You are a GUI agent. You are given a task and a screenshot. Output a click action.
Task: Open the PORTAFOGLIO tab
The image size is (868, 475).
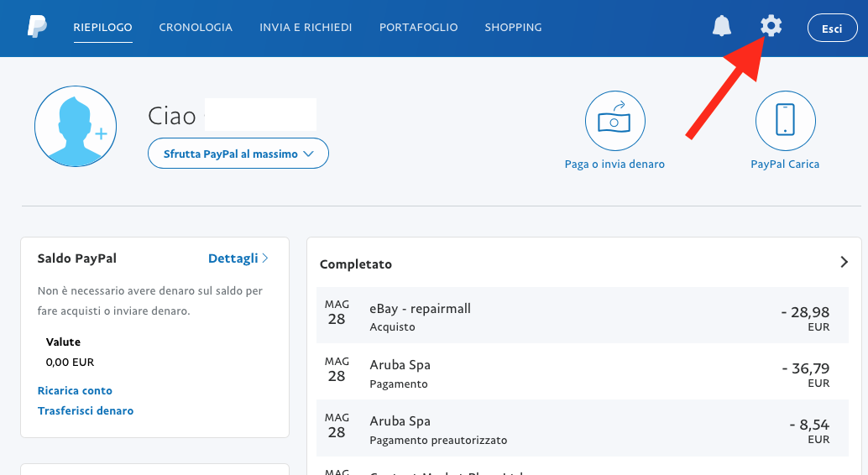pos(419,27)
